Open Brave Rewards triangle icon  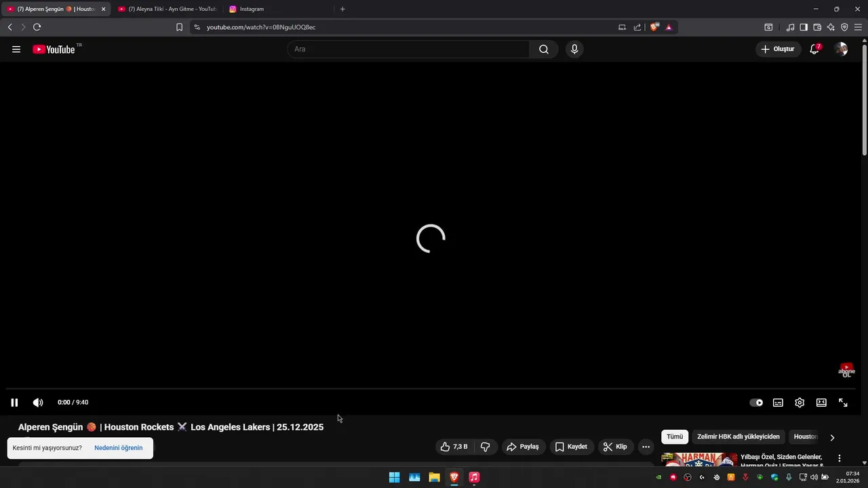(669, 27)
